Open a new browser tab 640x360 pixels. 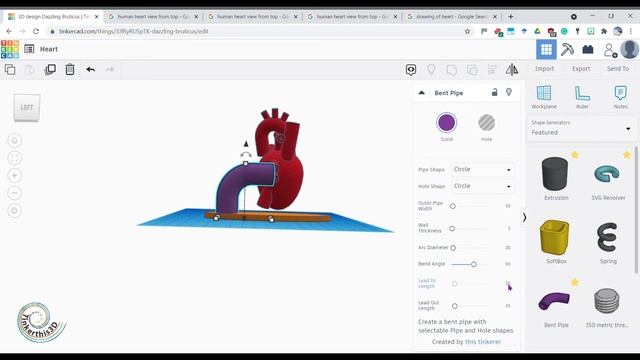[x=511, y=17]
